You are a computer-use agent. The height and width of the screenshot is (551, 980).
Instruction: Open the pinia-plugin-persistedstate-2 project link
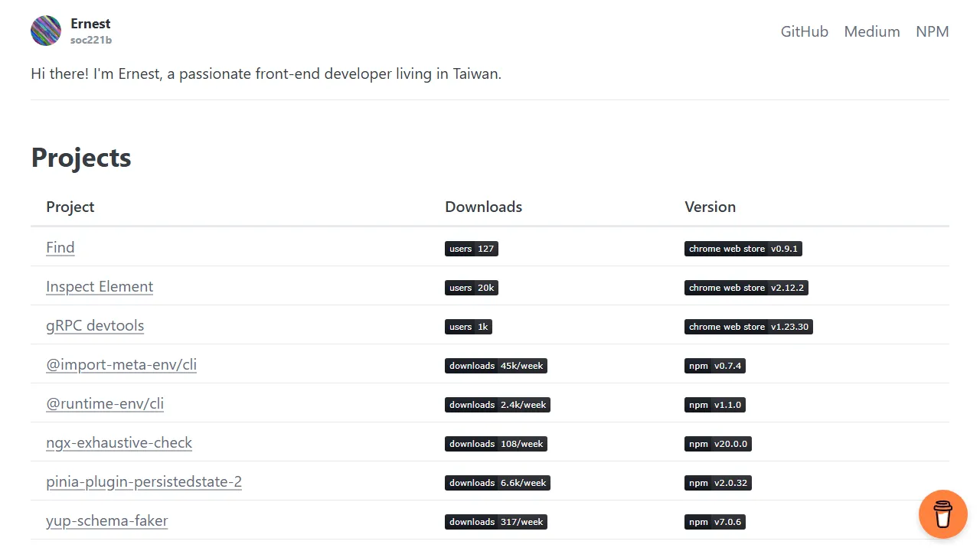[x=144, y=481]
